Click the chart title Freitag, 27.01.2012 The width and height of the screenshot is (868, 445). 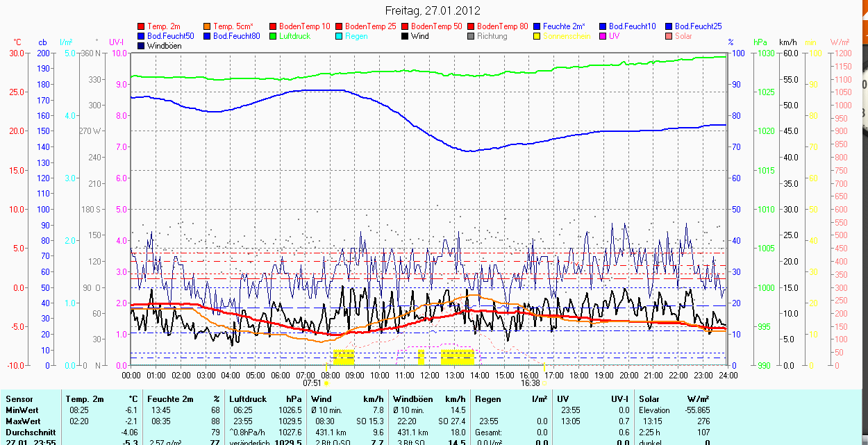click(x=433, y=11)
